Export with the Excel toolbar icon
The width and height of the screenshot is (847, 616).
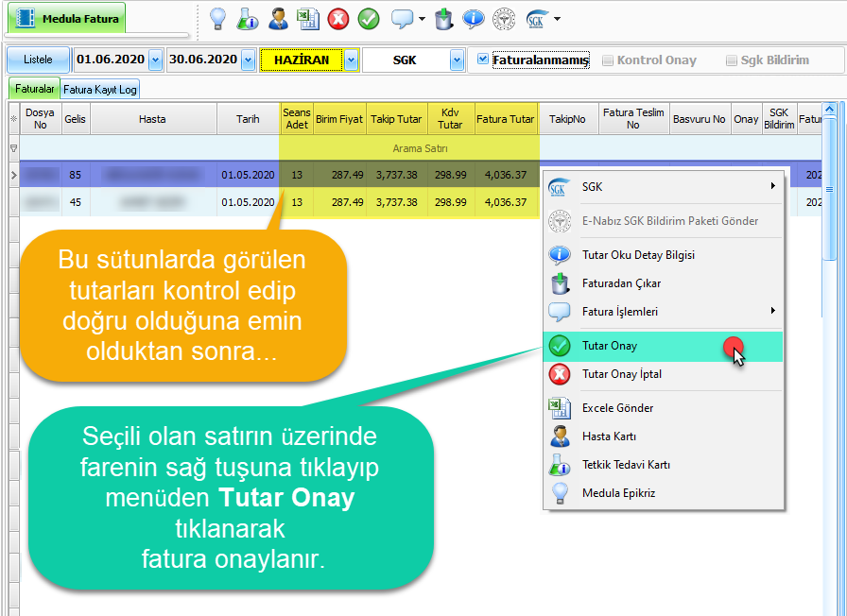[308, 19]
